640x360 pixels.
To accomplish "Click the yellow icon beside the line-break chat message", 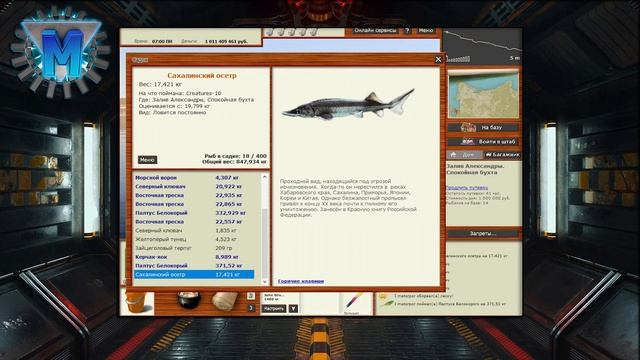I will [383, 296].
